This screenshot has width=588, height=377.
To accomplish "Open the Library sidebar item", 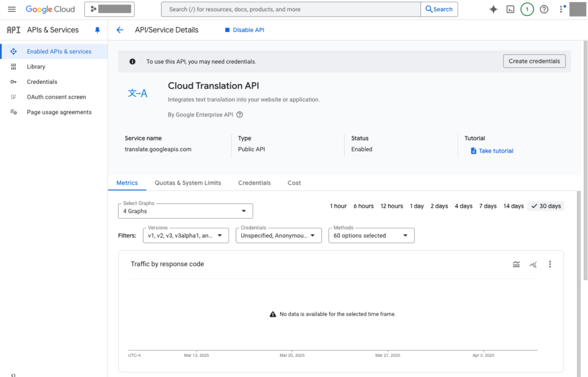I will tap(53, 67).
